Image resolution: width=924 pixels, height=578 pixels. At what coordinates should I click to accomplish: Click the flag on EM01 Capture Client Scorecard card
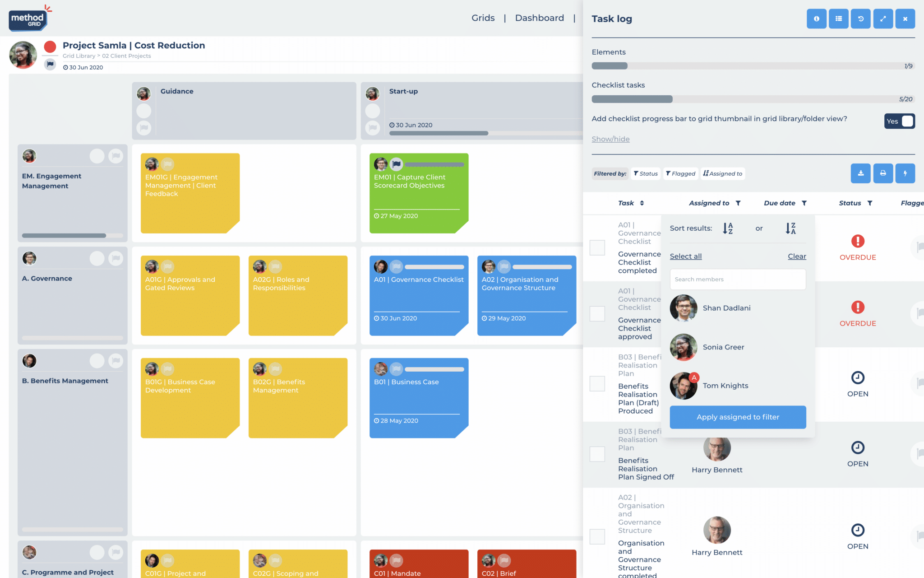[396, 164]
